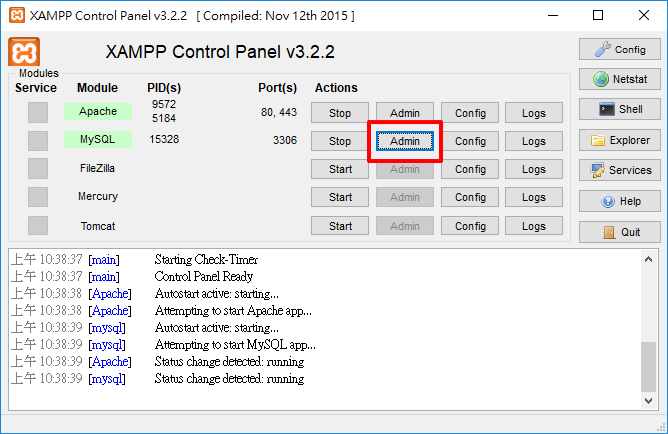Toggle the MySQL service checkbox

click(38, 141)
